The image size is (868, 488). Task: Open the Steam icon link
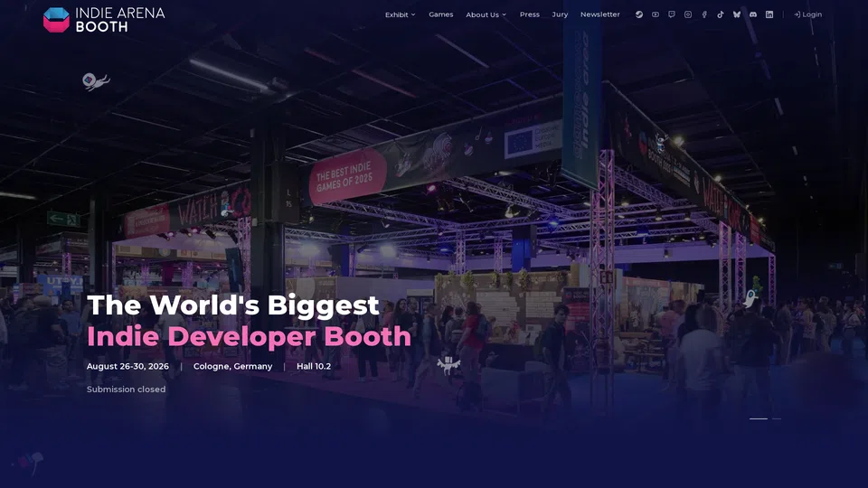pos(639,14)
